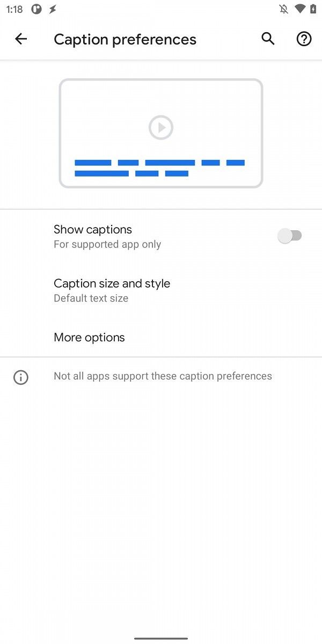Screen dimensions: 322x644
Task: Open the help icon for caption preferences
Action: pos(304,39)
